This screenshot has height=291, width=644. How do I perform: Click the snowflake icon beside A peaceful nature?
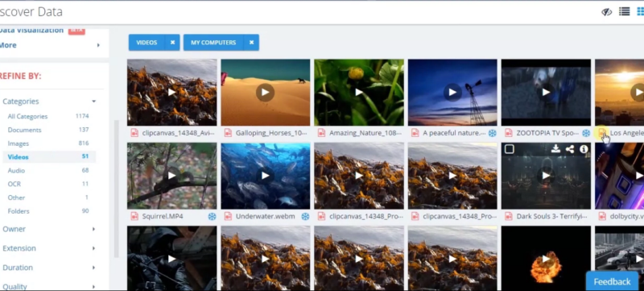pos(492,133)
